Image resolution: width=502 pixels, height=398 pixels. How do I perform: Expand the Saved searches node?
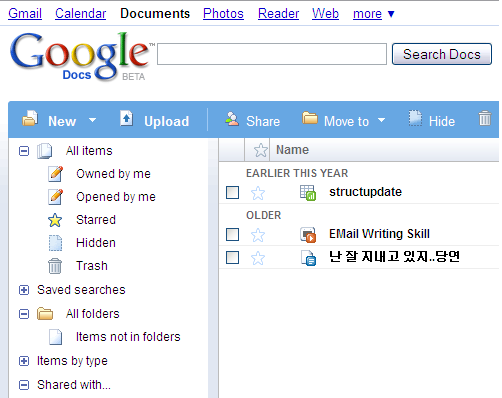pyautogui.click(x=24, y=290)
